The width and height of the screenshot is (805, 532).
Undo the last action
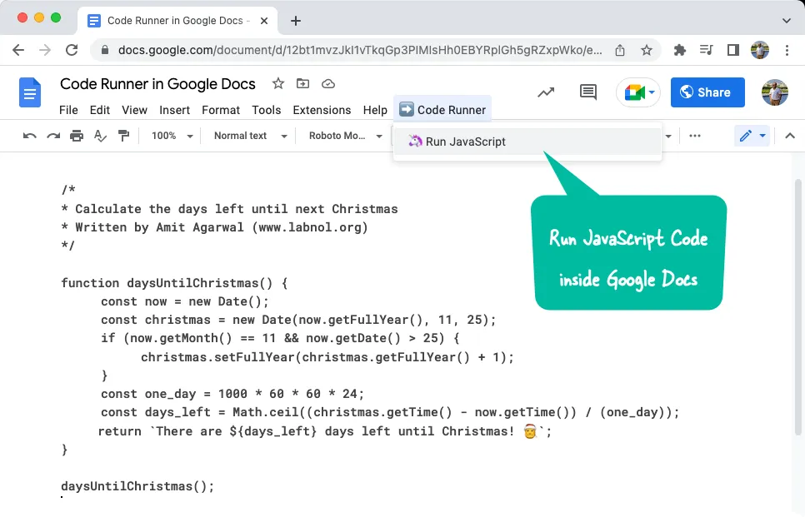click(31, 135)
